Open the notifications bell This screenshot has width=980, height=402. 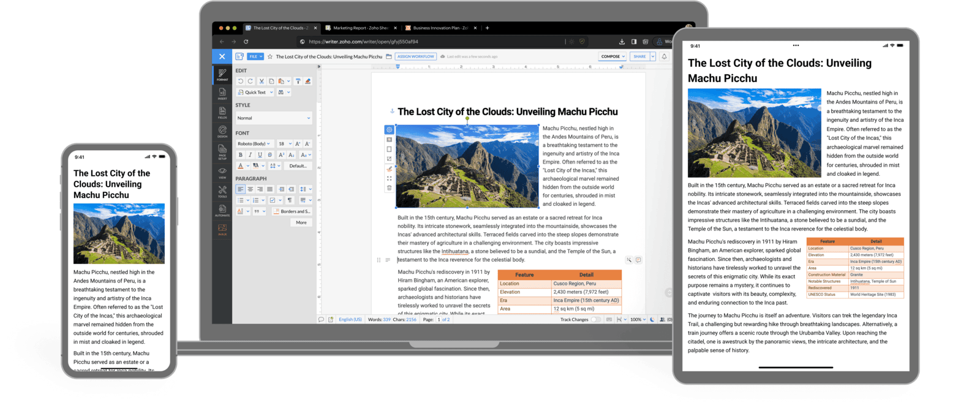664,56
